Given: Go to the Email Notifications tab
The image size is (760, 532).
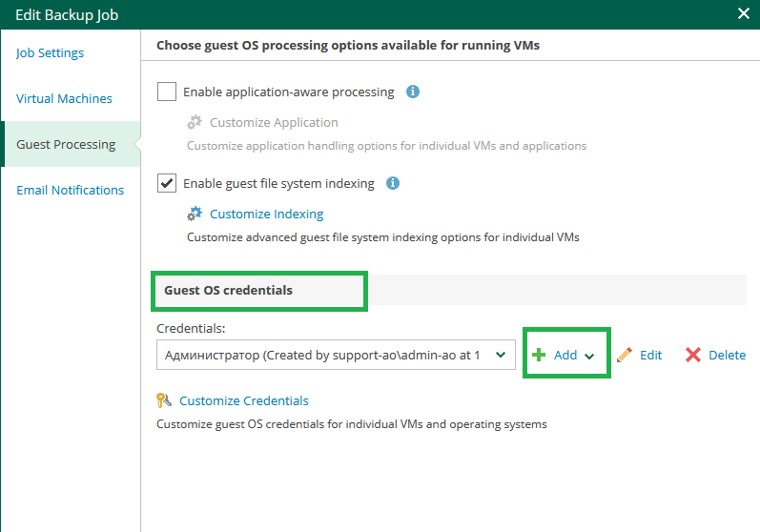Looking at the screenshot, I should [71, 190].
